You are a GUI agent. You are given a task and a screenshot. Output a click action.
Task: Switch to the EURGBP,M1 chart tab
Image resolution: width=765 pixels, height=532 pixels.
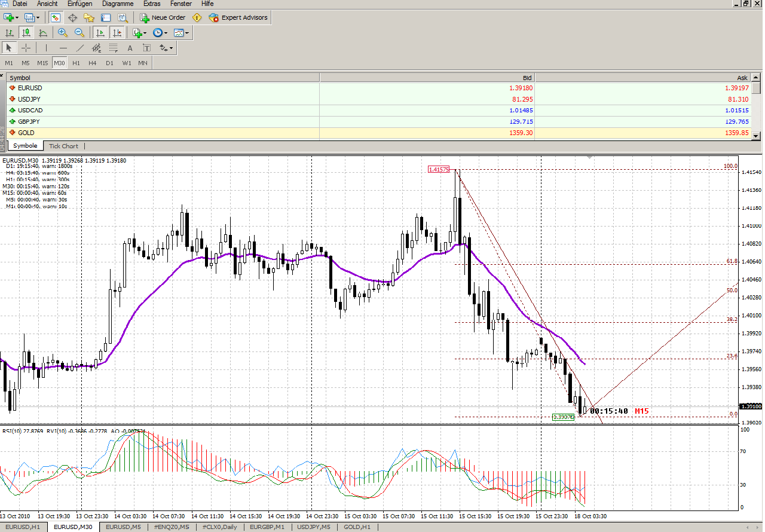tap(268, 527)
